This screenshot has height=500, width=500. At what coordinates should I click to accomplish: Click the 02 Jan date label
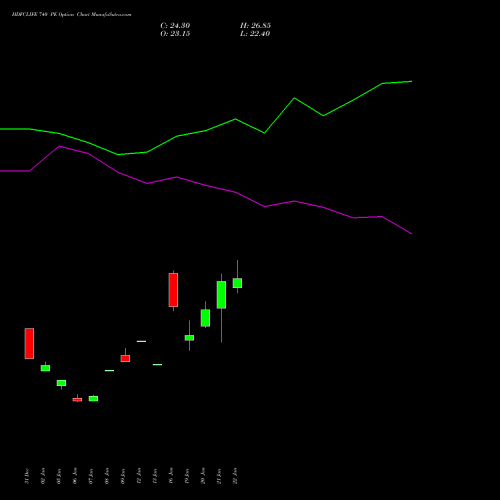pyautogui.click(x=43, y=476)
